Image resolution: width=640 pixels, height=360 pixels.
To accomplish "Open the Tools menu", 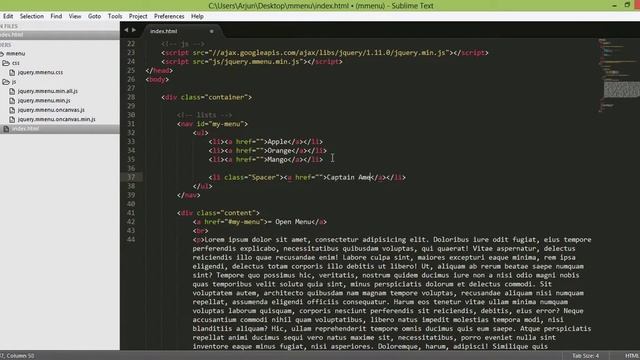I will (x=115, y=16).
